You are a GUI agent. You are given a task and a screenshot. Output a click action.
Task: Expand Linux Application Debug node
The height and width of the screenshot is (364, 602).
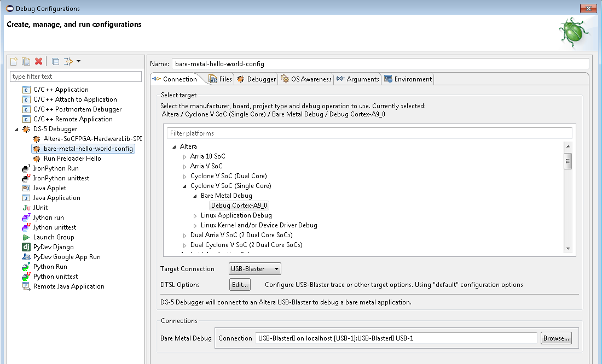pyautogui.click(x=195, y=216)
